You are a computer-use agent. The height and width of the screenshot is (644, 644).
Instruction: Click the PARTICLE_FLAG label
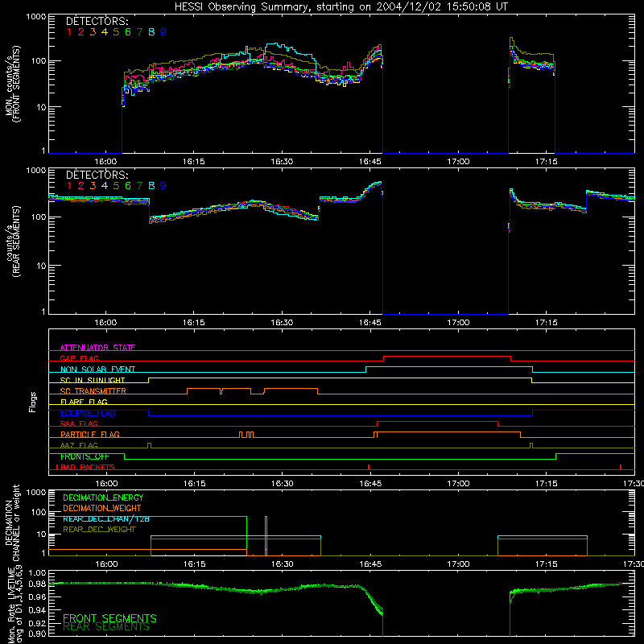point(90,434)
